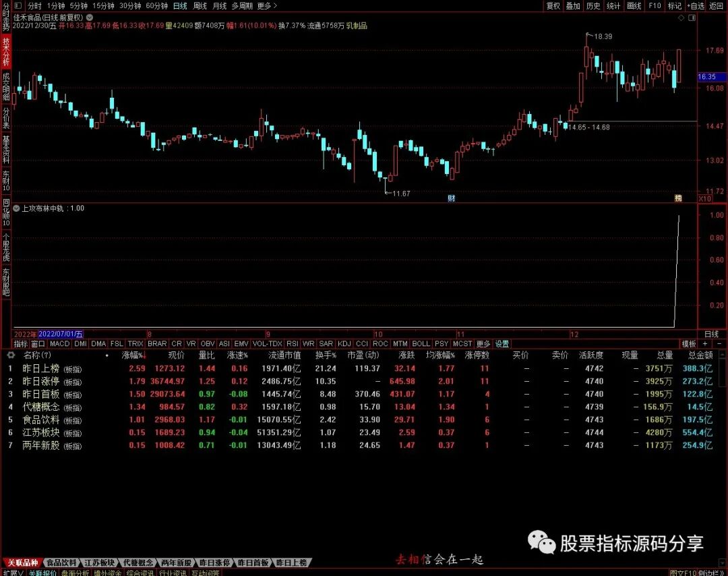Image resolution: width=728 pixels, height=576 pixels.
Task: Expand the 上攻布林中轨 indicator dropdown
Action: 16,208
